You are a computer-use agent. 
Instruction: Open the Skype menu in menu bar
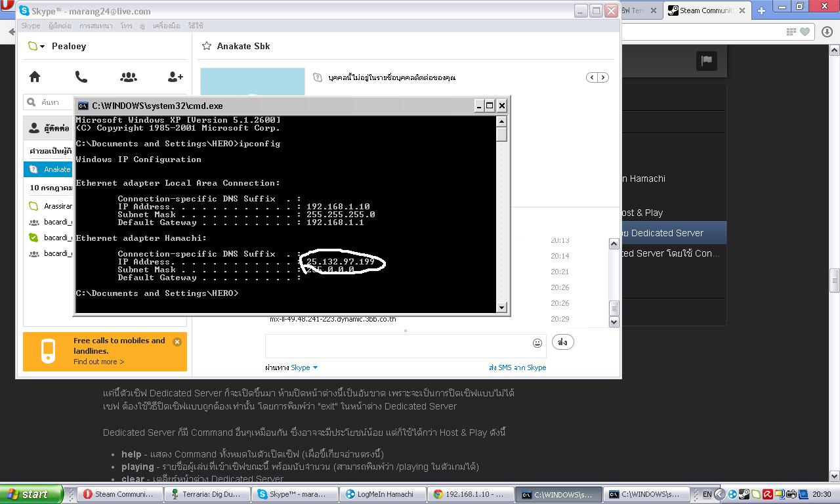coord(31,26)
